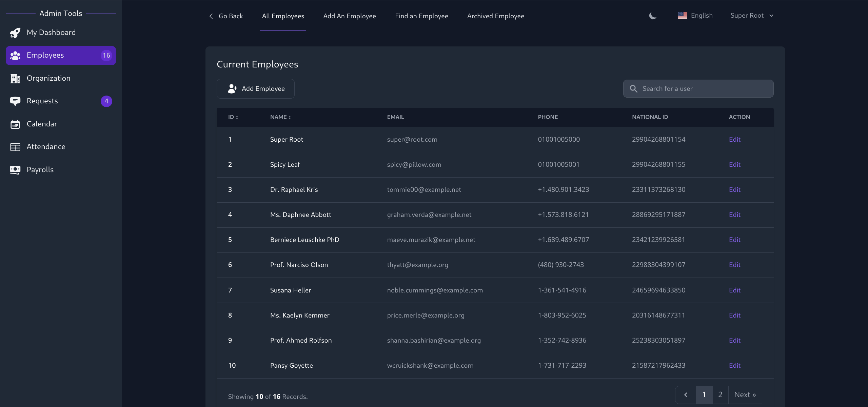Click the Organization building icon
The width and height of the screenshot is (868, 407).
coord(15,78)
